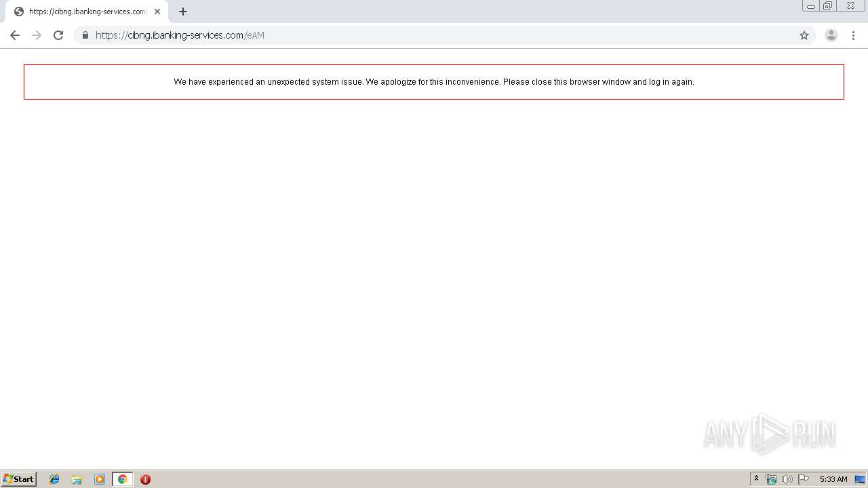Go back to the previous page
This screenshot has width=868, height=488.
click(x=15, y=35)
